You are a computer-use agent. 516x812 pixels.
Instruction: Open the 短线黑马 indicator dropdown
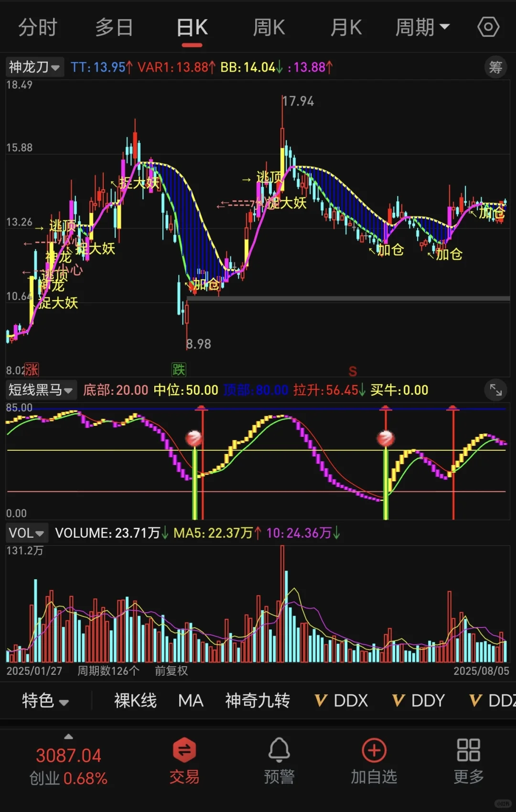[x=41, y=390]
